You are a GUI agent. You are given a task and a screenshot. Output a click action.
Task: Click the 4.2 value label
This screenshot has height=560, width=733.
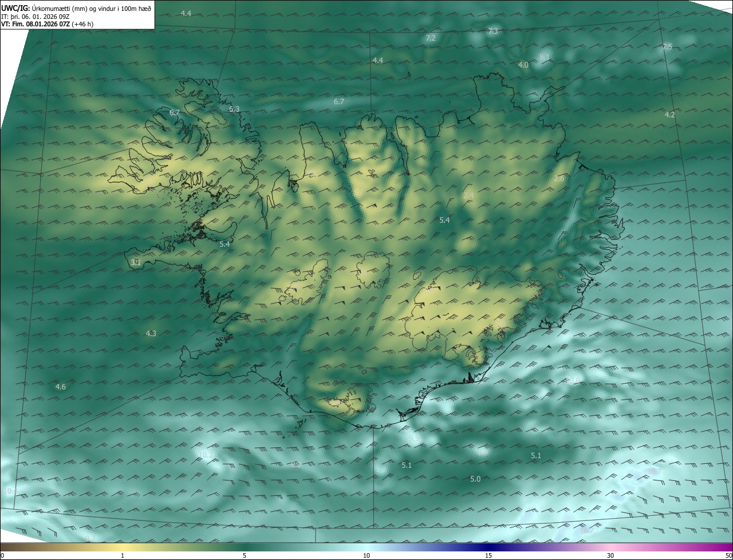(669, 115)
